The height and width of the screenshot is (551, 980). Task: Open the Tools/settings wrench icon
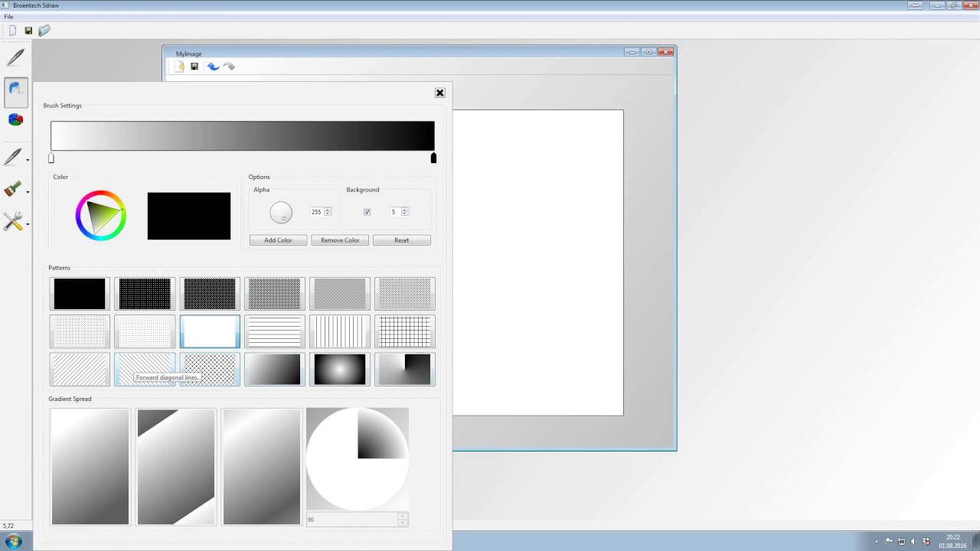click(15, 222)
